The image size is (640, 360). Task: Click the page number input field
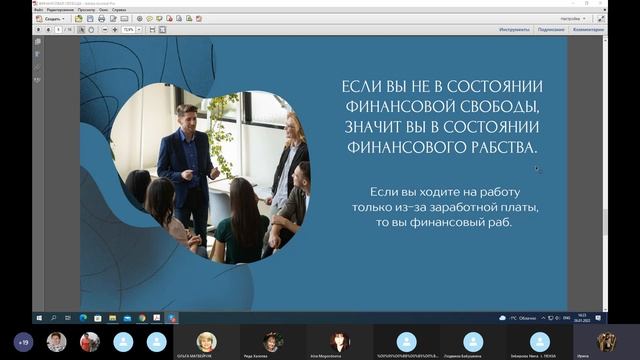(x=58, y=30)
